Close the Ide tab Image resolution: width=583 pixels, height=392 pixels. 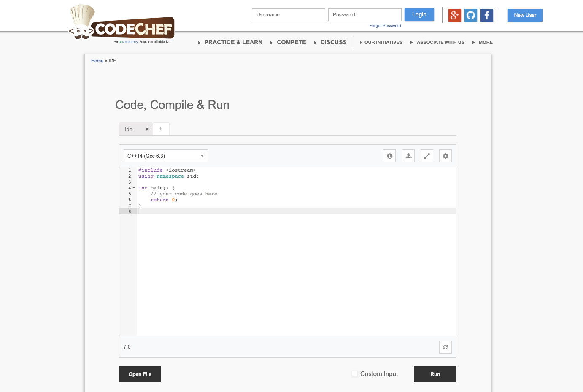(147, 129)
